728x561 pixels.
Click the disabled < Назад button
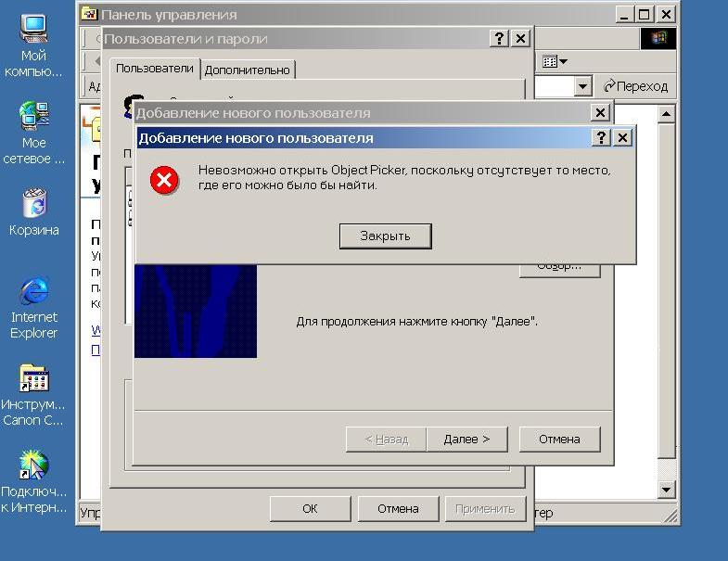(387, 439)
